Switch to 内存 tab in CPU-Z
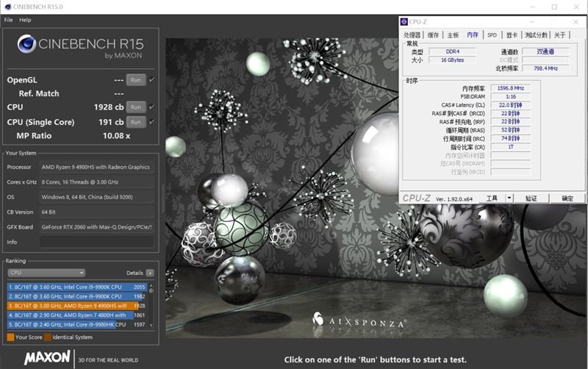This screenshot has width=588, height=369. click(x=473, y=35)
